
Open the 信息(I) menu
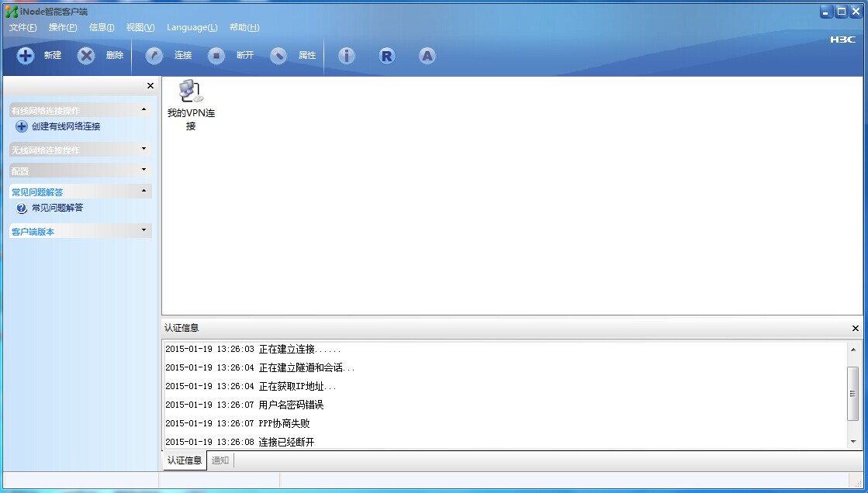(x=102, y=27)
